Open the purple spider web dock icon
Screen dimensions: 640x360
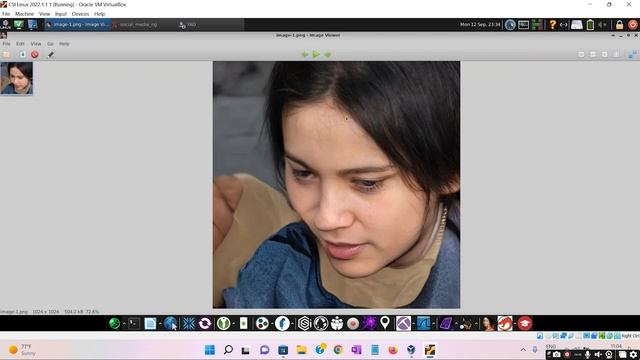pyautogui.click(x=370, y=323)
